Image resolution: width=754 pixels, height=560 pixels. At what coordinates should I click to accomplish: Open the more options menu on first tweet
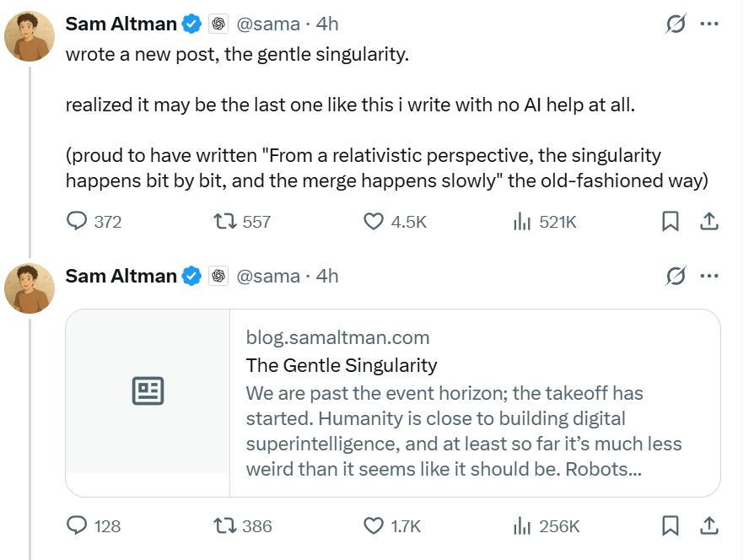point(709,24)
